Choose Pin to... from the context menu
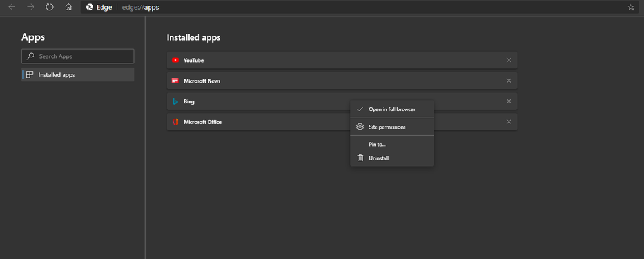Image resolution: width=644 pixels, height=259 pixels. click(x=392, y=144)
